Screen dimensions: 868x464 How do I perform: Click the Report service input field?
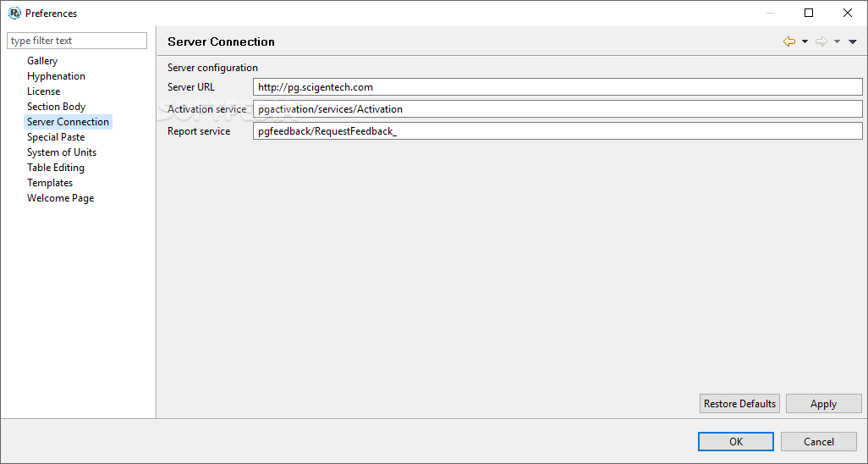tap(558, 131)
